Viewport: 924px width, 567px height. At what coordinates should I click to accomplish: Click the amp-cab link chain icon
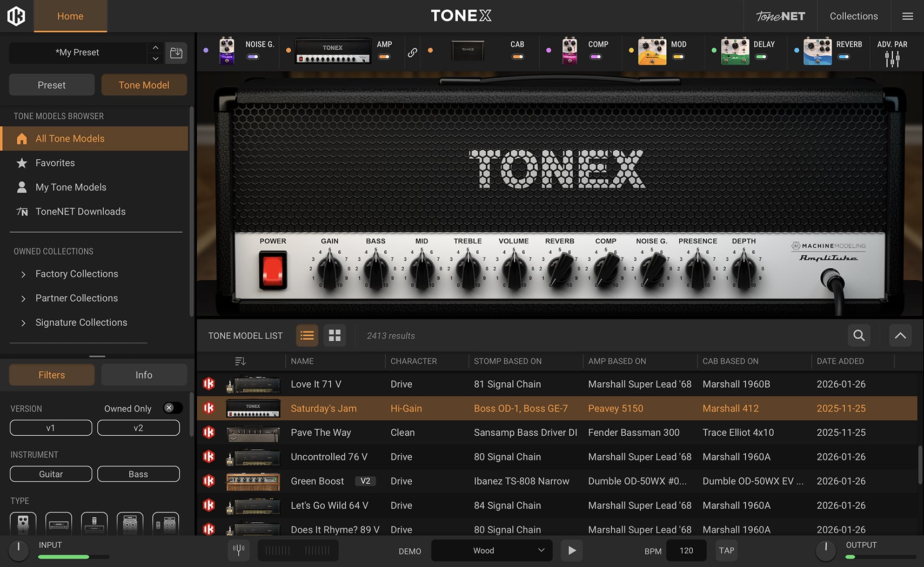[x=412, y=52]
